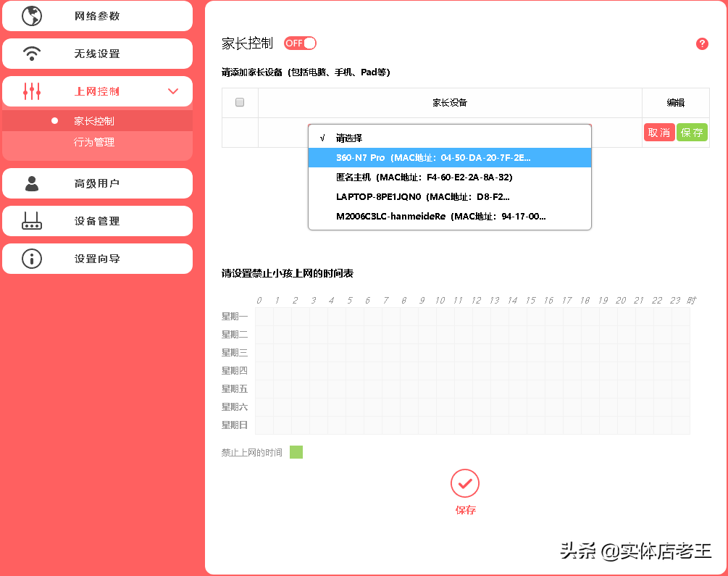Viewport: 728px width, 576px height.
Task: Collapse the 上网控制 menu chevron
Action: [172, 91]
